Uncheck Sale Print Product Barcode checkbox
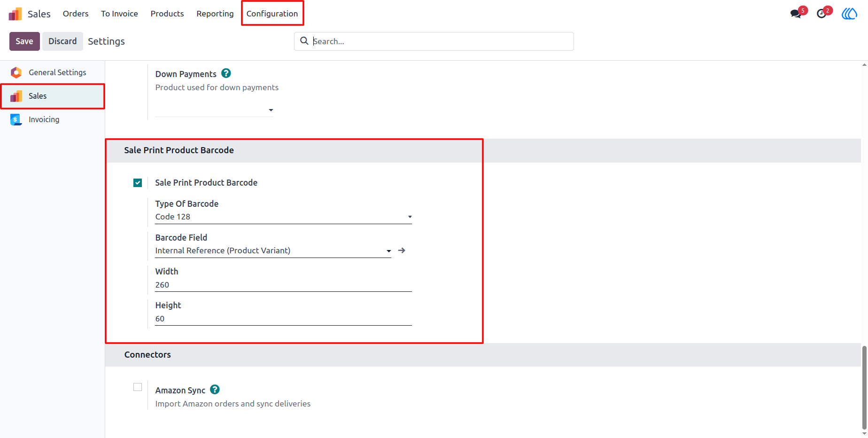Viewport: 868px width, 438px height. (x=138, y=183)
